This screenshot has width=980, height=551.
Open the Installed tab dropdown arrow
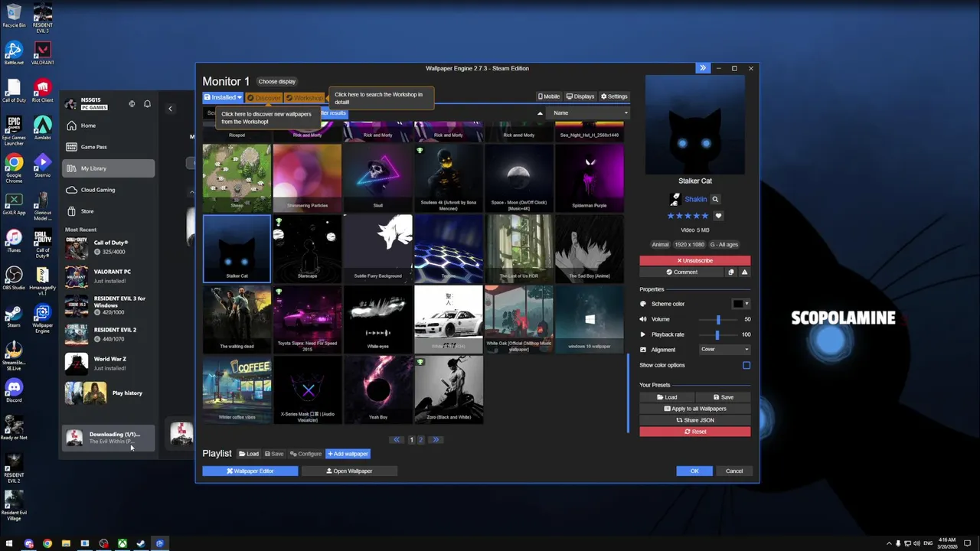point(240,97)
